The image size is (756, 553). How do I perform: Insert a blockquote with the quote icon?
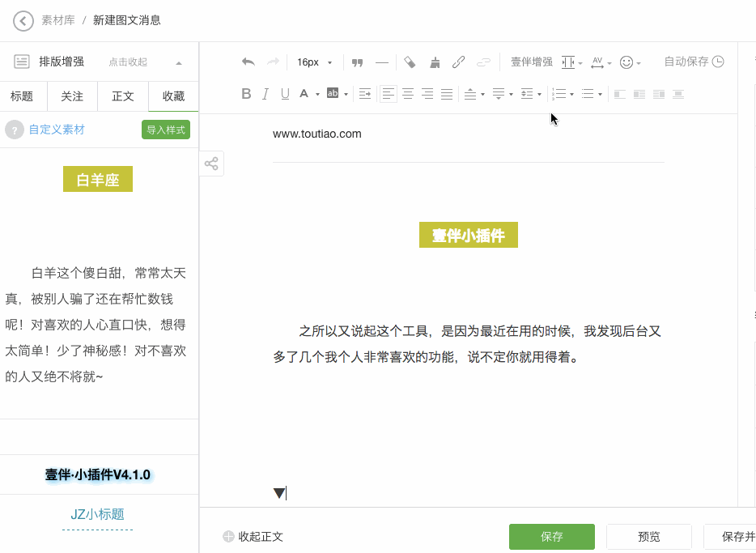point(357,62)
